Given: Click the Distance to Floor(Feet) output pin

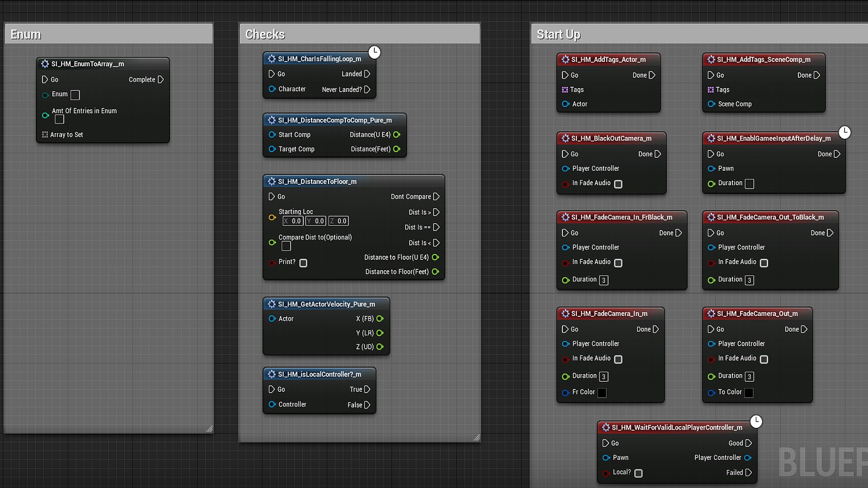Looking at the screenshot, I should (x=435, y=272).
